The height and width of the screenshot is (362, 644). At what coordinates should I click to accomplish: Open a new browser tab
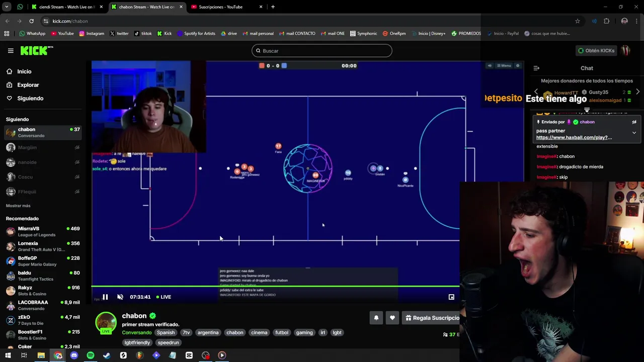pyautogui.click(x=273, y=7)
